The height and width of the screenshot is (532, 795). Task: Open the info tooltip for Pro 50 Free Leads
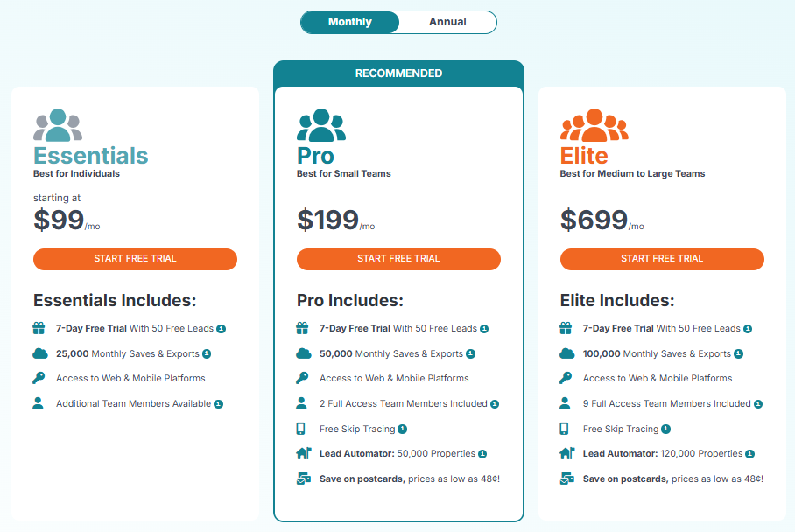(483, 328)
